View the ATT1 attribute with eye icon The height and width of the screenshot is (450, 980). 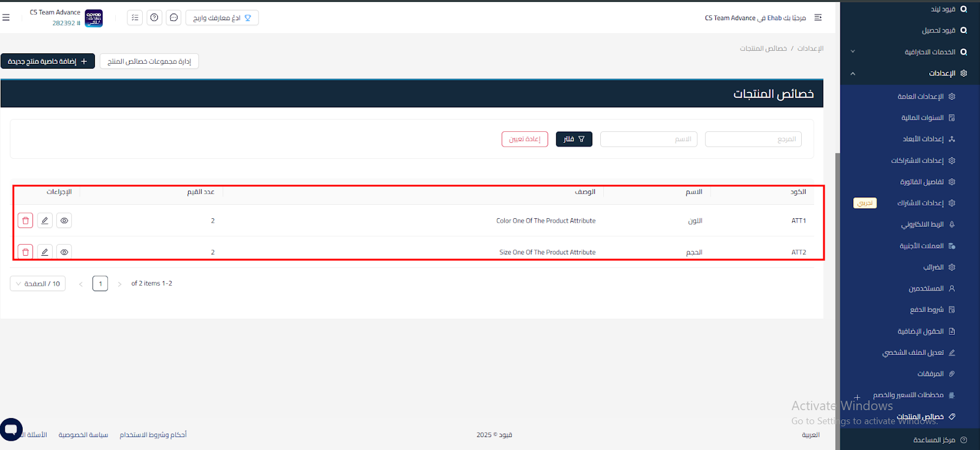[x=64, y=221]
